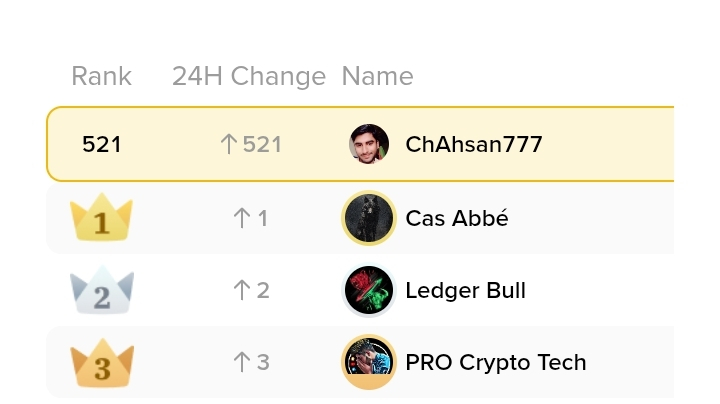
Task: Select the highlighted rank 521 number
Action: coord(101,144)
